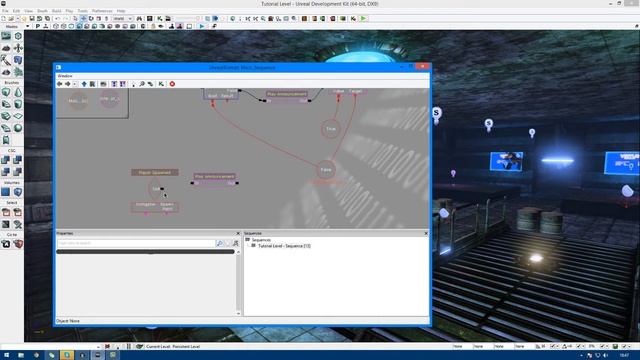The height and width of the screenshot is (360, 640).
Task: Click the red circle icon in Kismet toolbar
Action: pyautogui.click(x=172, y=84)
